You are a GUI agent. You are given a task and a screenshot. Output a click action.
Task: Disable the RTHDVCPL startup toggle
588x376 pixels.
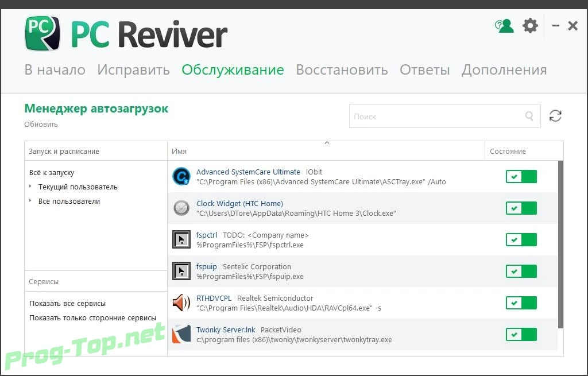coord(521,303)
